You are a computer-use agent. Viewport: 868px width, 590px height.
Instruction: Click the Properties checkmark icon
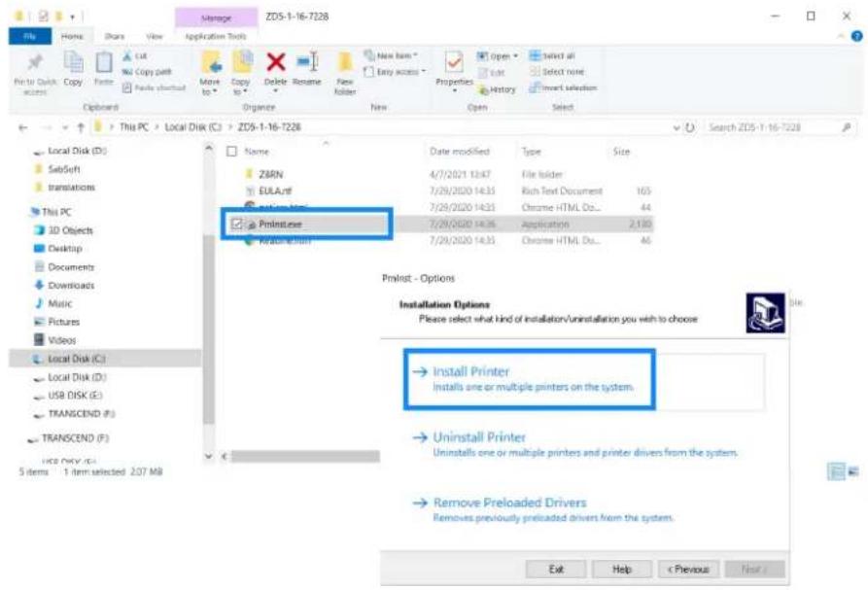tap(454, 62)
